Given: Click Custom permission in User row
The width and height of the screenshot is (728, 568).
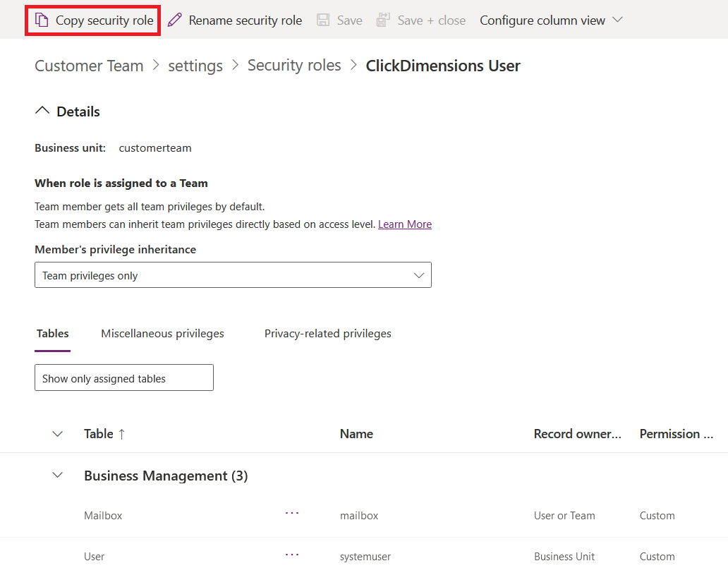Looking at the screenshot, I should tap(657, 557).
